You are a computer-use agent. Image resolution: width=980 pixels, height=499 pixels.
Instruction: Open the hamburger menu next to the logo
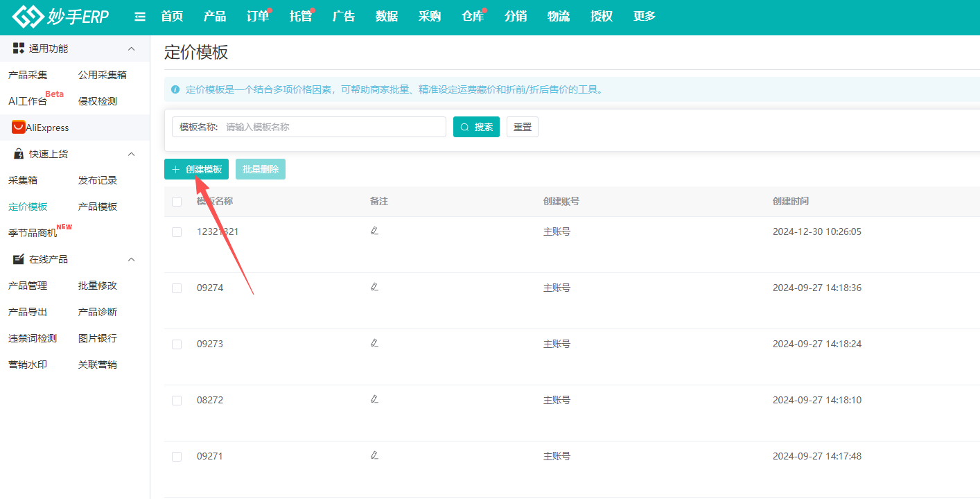point(139,17)
